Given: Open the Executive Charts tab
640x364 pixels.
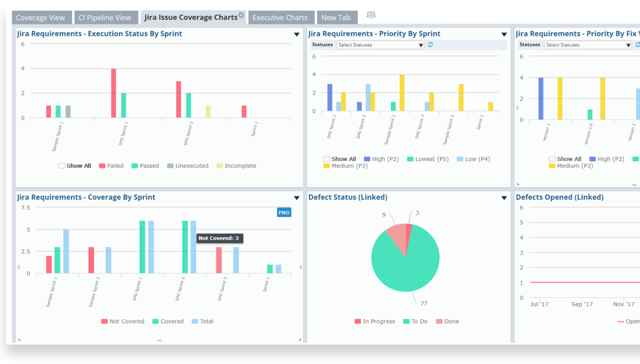Looking at the screenshot, I should pyautogui.click(x=280, y=18).
